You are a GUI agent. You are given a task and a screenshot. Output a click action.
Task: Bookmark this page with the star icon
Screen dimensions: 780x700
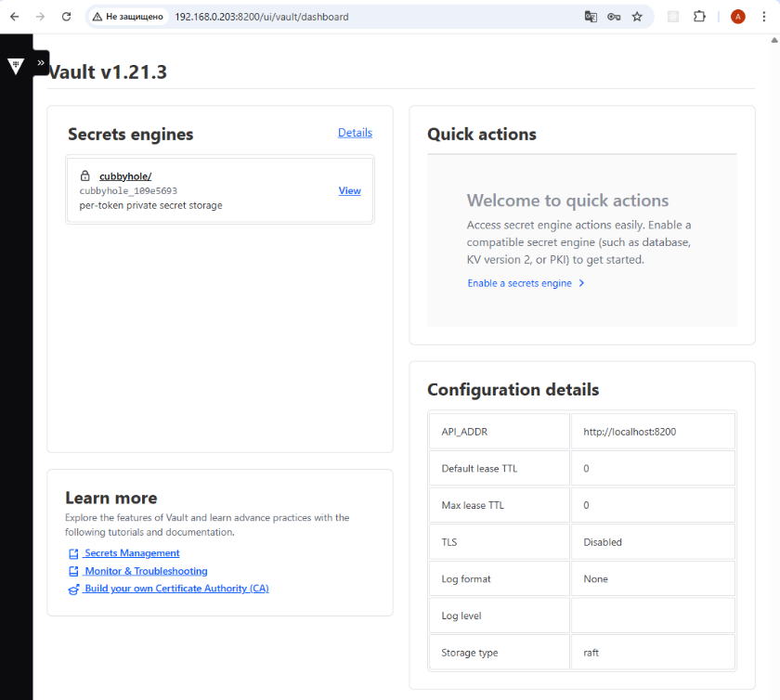pos(637,17)
